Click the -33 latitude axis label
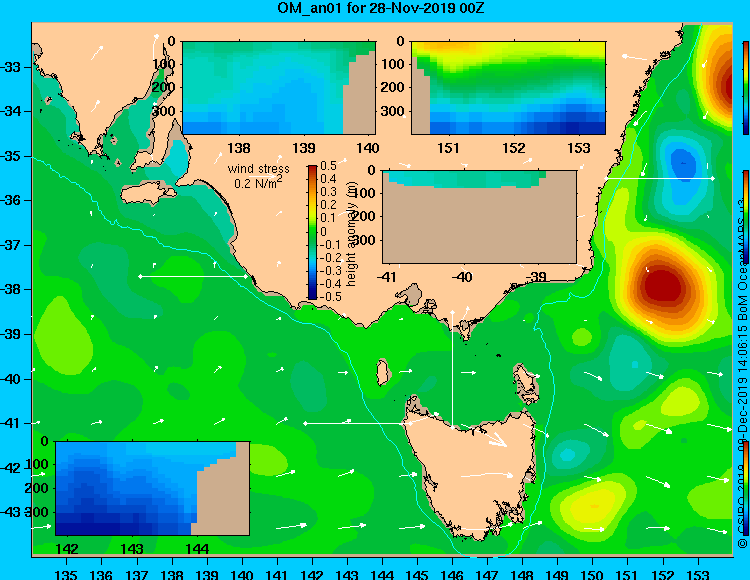750x580 pixels. (x=11, y=67)
